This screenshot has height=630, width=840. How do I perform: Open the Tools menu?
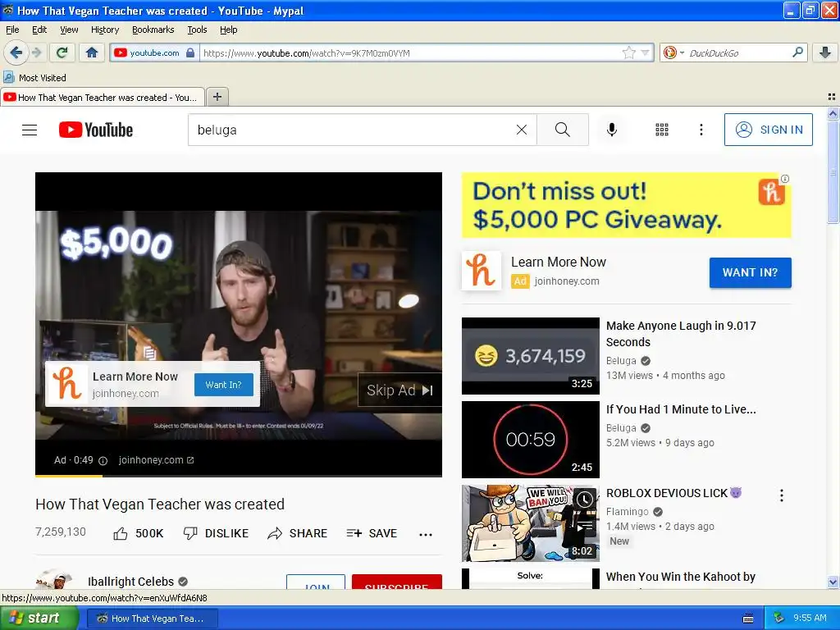(197, 30)
